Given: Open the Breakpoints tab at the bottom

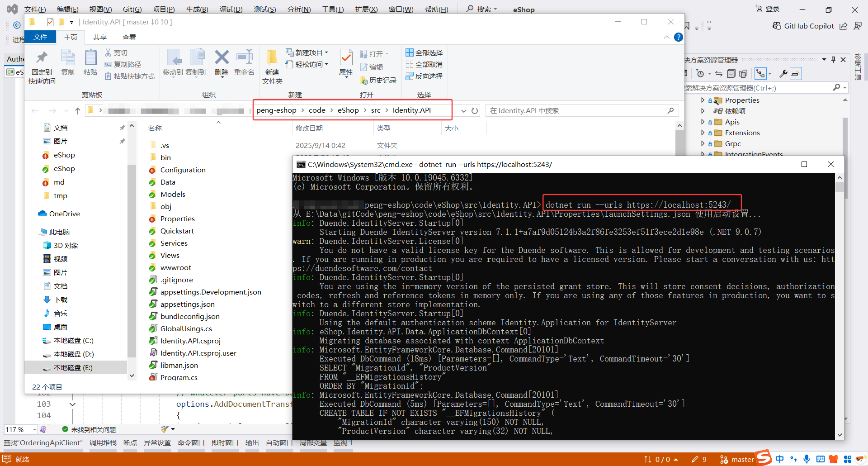Looking at the screenshot, I should 130,443.
